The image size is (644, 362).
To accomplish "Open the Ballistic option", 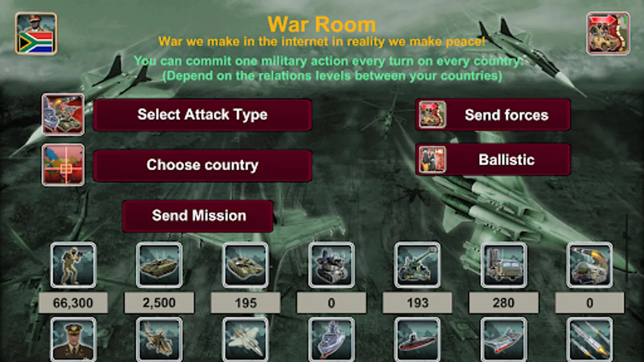I will [493, 160].
